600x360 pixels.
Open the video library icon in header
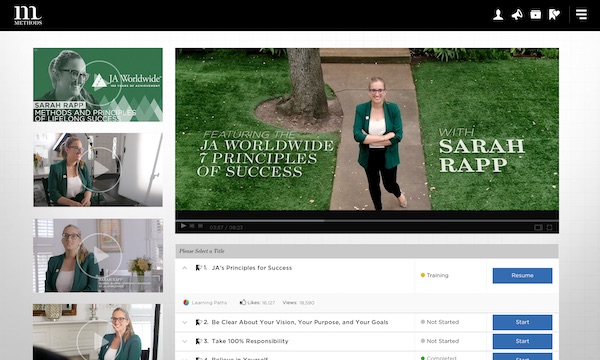[535, 15]
